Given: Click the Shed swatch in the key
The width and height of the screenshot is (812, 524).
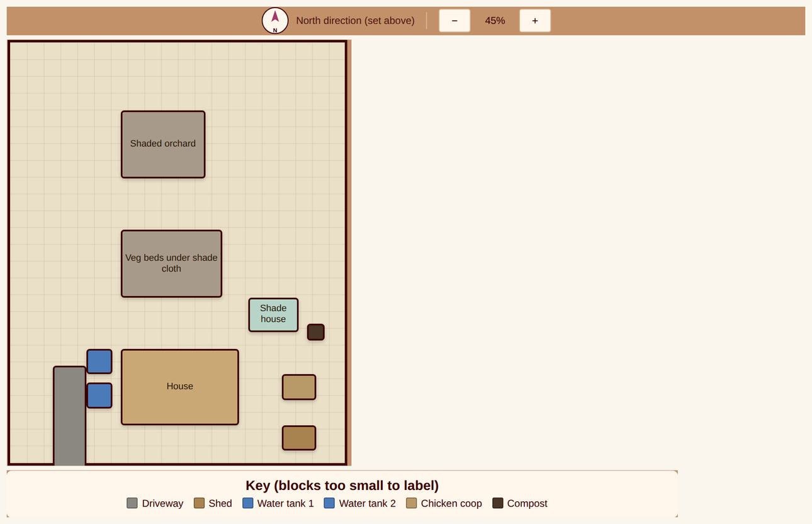Looking at the screenshot, I should coord(199,503).
